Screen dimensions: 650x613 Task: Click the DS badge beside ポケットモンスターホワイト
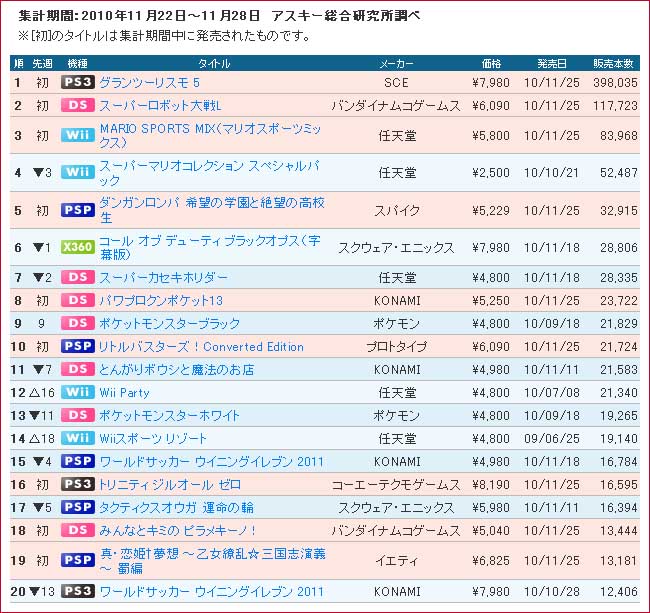tap(78, 415)
